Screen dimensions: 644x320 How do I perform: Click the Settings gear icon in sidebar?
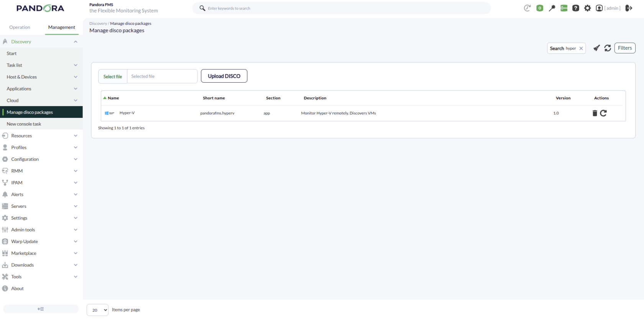coord(5,218)
